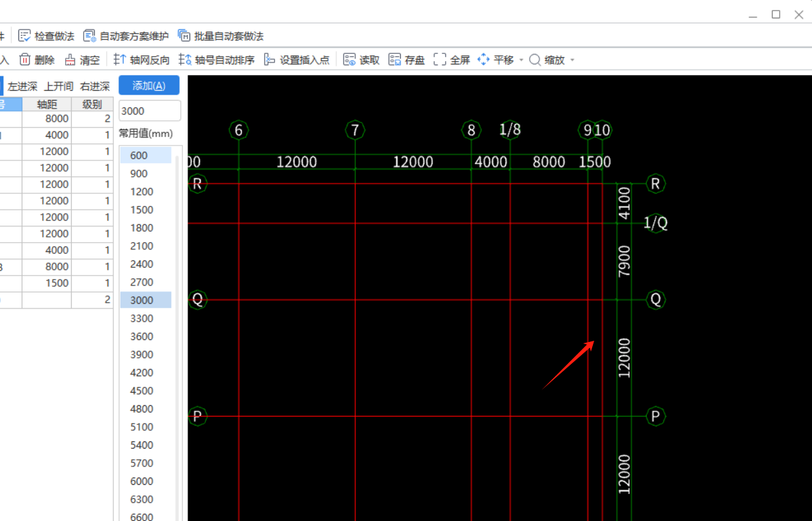
Task: Click the 全屏 fullscreen icon
Action: [440, 60]
